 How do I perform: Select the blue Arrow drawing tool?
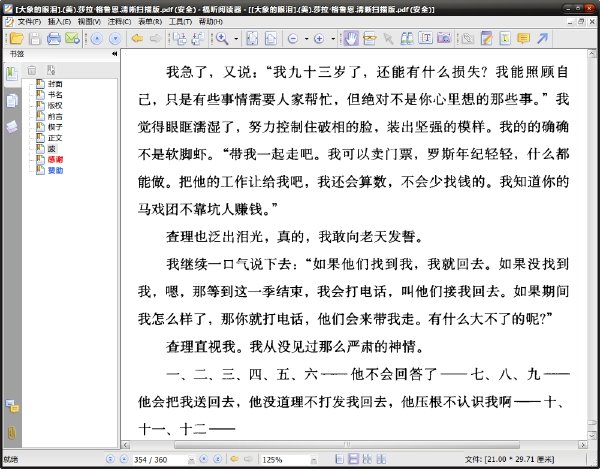[542, 39]
